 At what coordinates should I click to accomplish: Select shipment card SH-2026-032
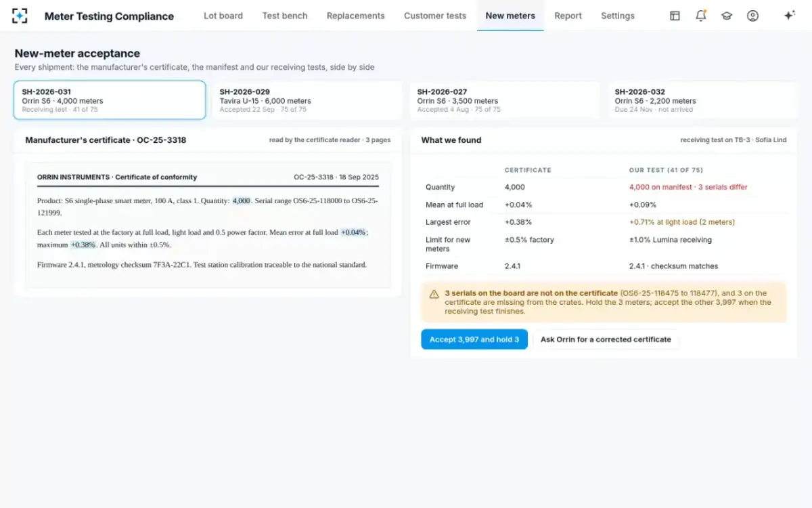click(702, 100)
